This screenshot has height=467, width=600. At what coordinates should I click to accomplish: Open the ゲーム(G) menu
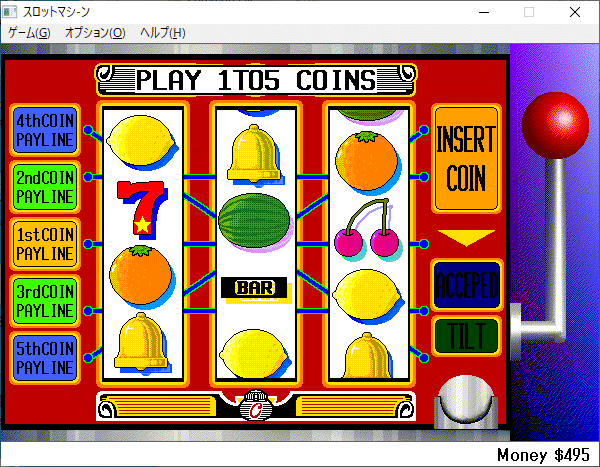29,33
